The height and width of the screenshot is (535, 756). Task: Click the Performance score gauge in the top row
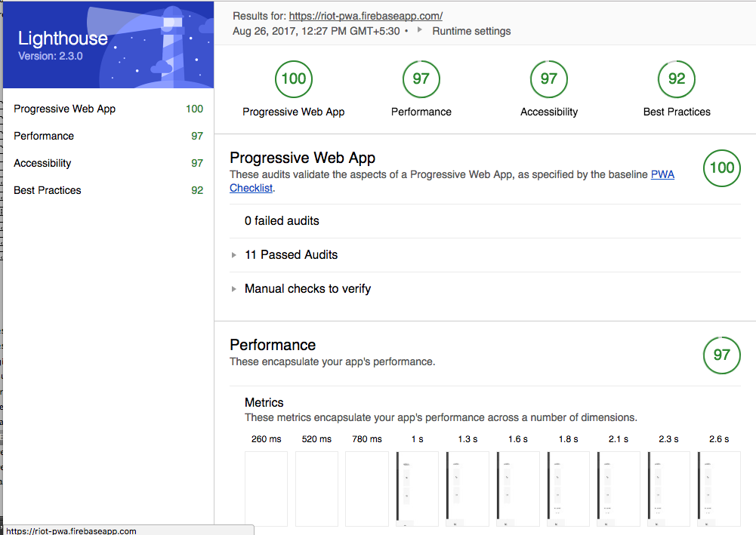click(x=421, y=78)
